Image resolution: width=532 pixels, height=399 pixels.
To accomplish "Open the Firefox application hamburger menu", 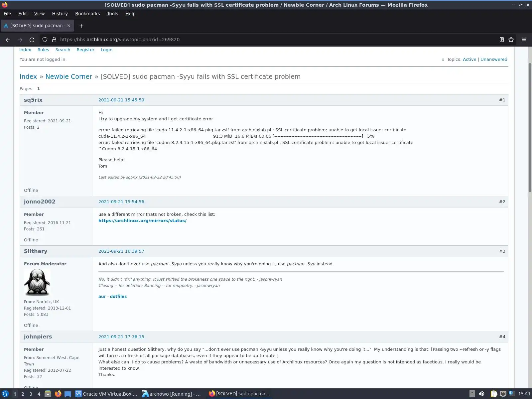I will click(524, 40).
